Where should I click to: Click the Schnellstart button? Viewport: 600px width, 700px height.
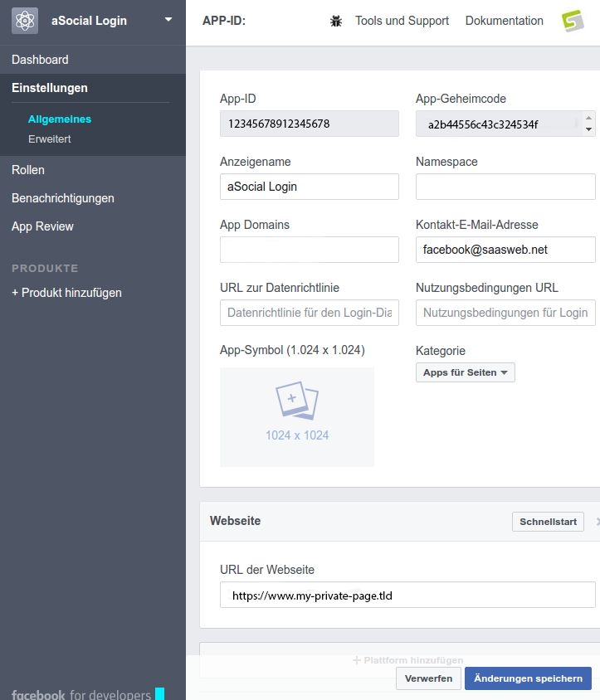[548, 522]
